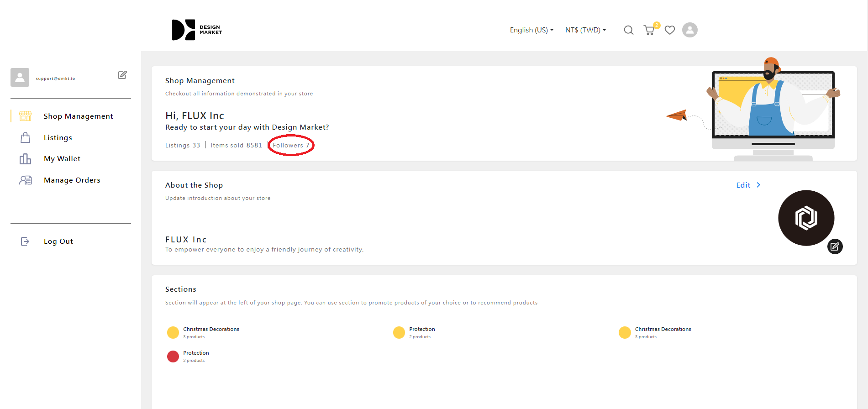Image resolution: width=868 pixels, height=409 pixels.
Task: Expand the English (US) language dropdown
Action: 531,30
